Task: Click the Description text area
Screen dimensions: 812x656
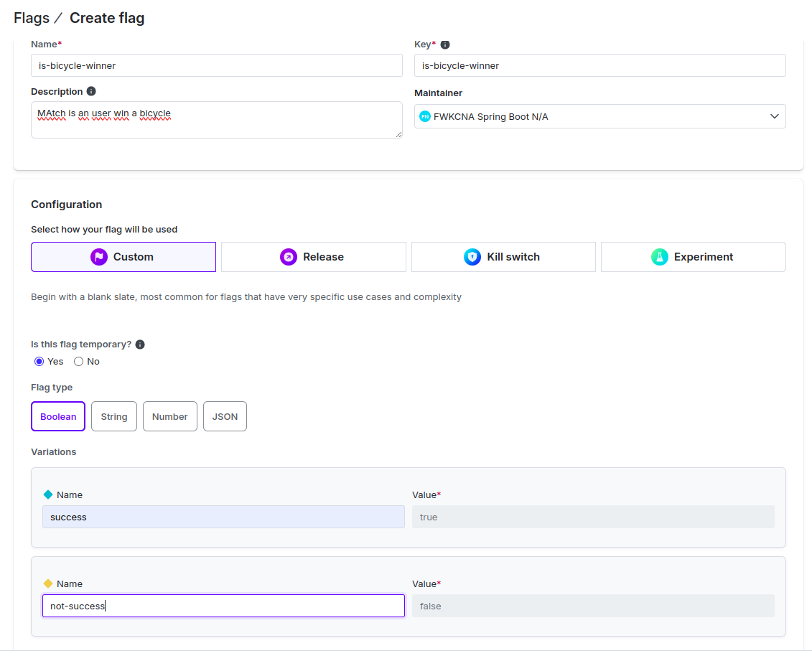Action: pyautogui.click(x=217, y=120)
